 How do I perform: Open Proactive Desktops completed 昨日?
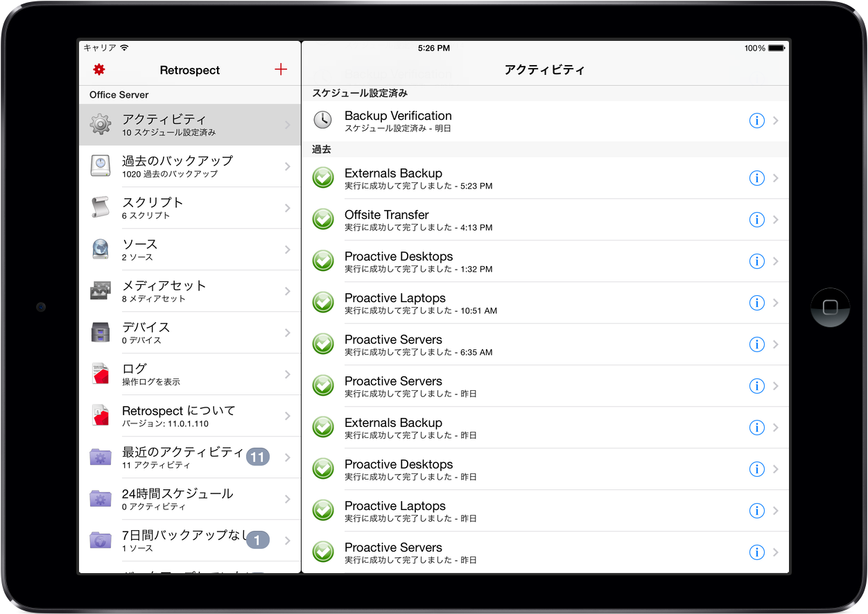pos(546,469)
